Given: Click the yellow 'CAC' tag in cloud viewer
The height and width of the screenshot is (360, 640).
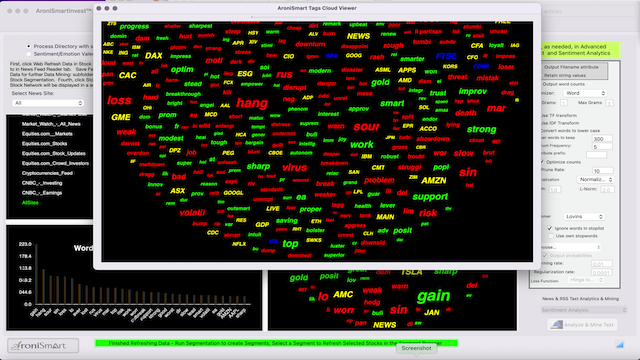Looking at the screenshot, I should [x=127, y=75].
